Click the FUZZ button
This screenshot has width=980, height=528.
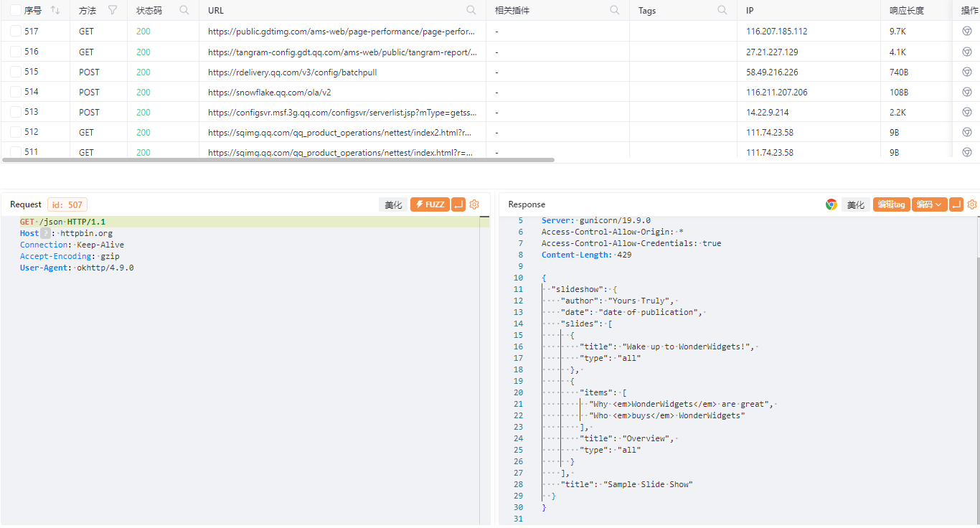430,204
